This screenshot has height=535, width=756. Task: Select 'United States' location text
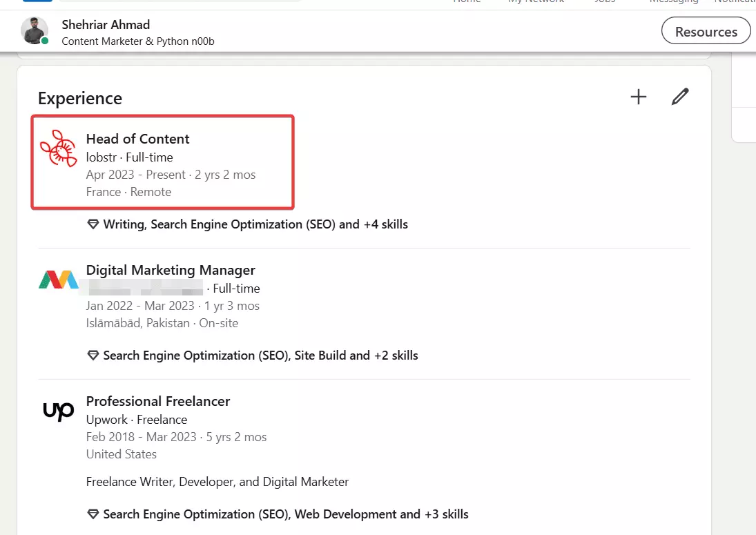click(122, 454)
